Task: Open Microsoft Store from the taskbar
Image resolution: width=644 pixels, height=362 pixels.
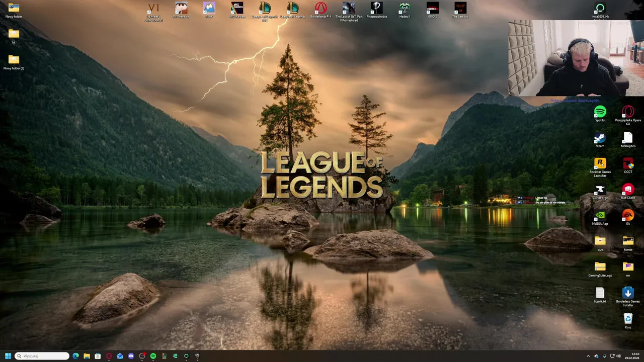Action: point(98,356)
